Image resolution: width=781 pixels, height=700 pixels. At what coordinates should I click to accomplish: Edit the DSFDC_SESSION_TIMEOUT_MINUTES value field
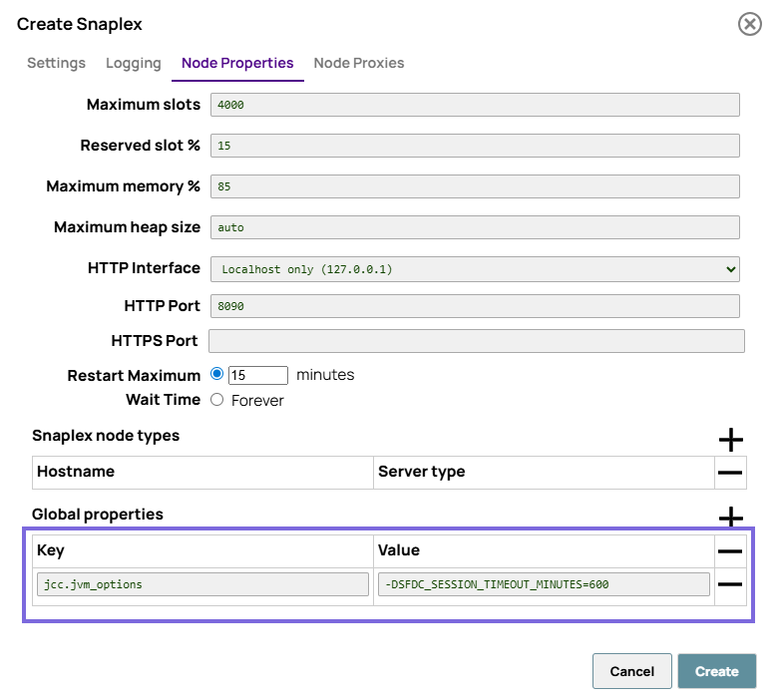point(544,584)
